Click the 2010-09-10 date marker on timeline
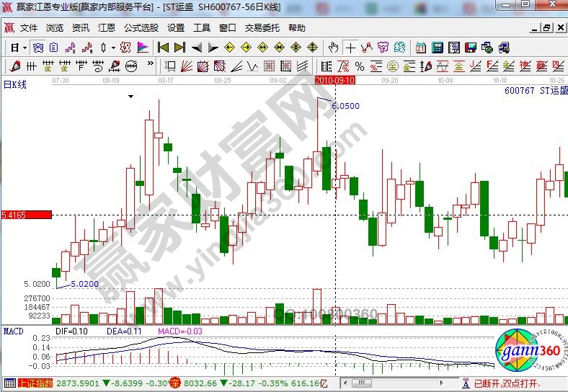The width and height of the screenshot is (568, 392). click(334, 80)
